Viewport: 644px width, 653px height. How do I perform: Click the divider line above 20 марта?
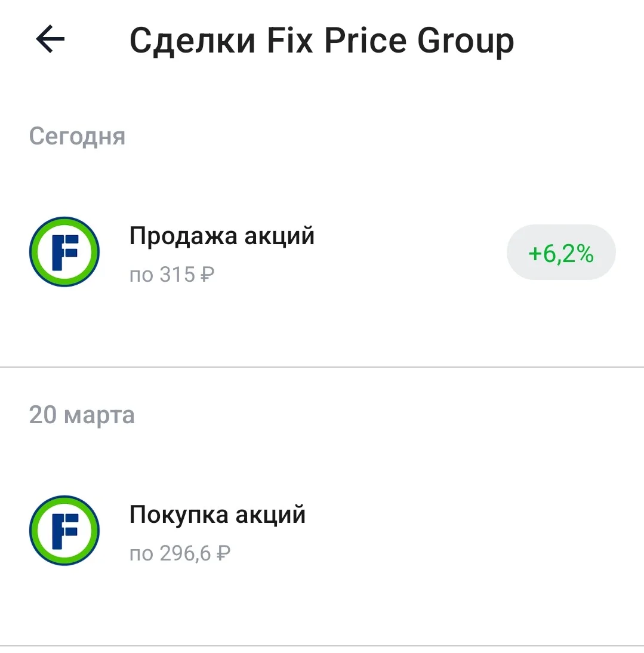(x=322, y=367)
